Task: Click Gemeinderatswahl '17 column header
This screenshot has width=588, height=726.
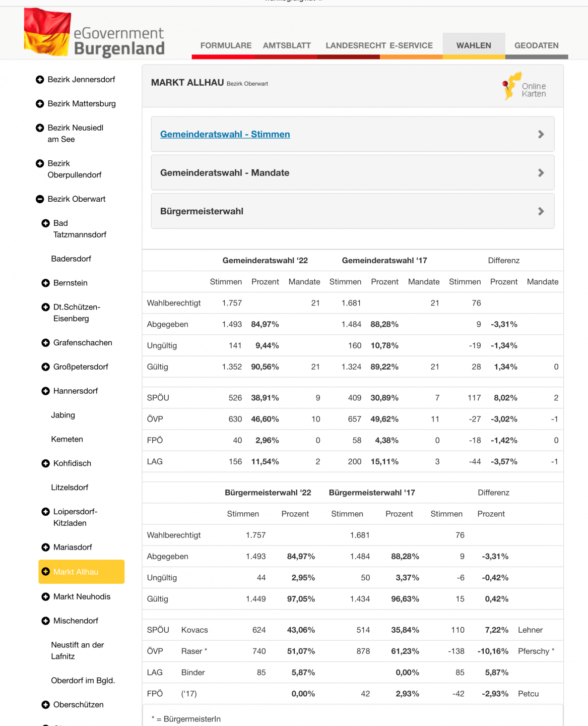Action: coord(384,261)
